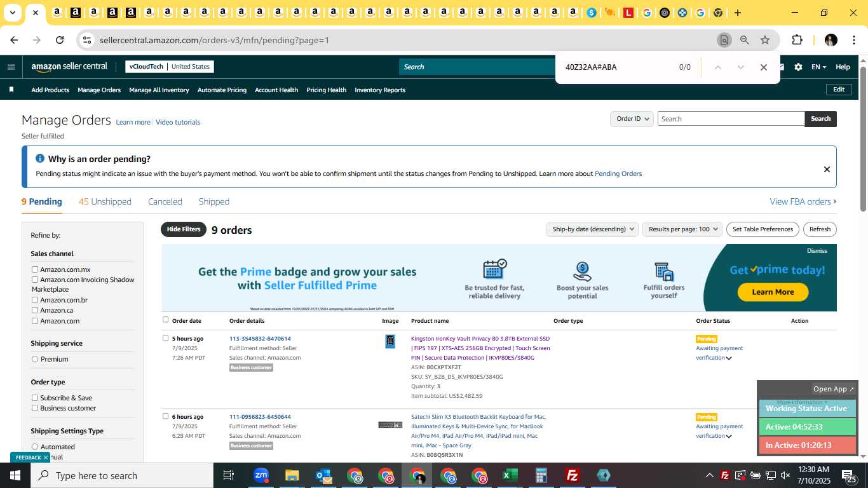Screen dimensions: 868x488
Task: Click the find-in-page icon in address bar
Action: tap(724, 40)
